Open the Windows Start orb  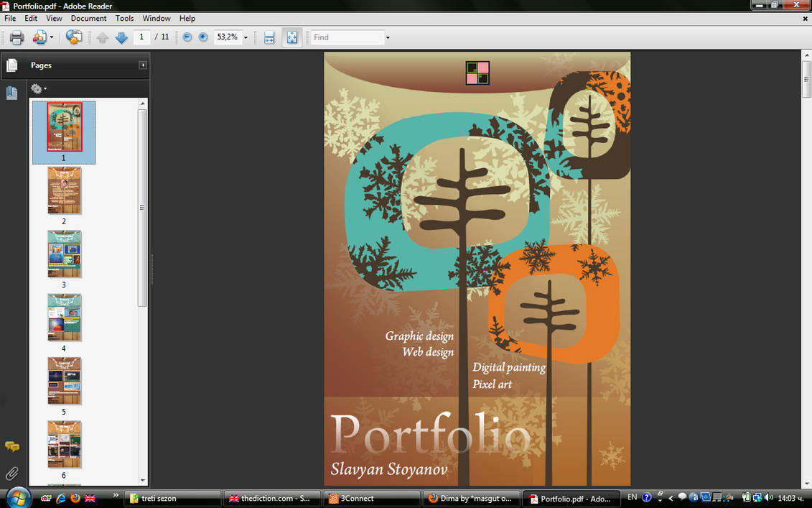click(18, 498)
